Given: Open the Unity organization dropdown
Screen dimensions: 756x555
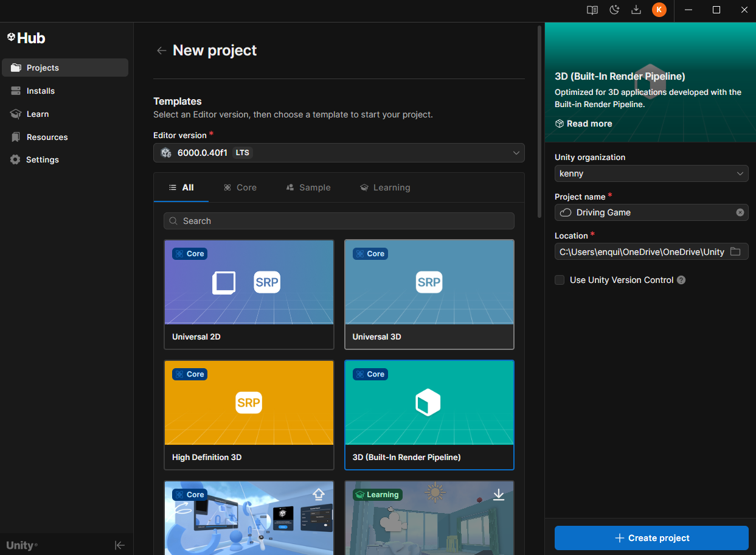Looking at the screenshot, I should 651,173.
